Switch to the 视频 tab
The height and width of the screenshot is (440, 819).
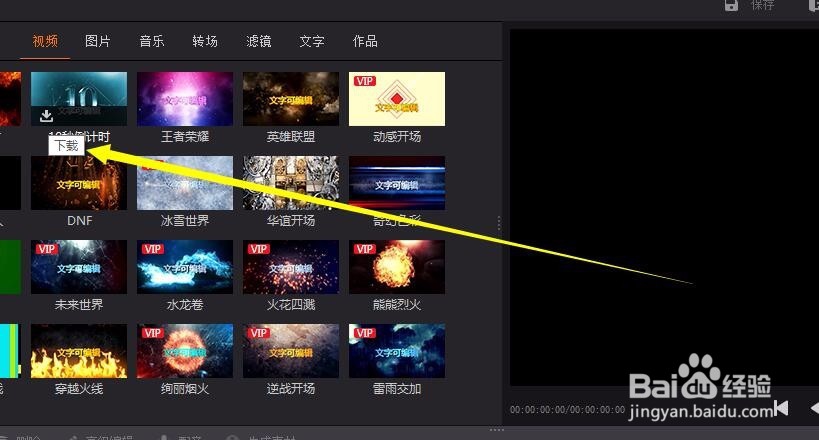coord(45,41)
